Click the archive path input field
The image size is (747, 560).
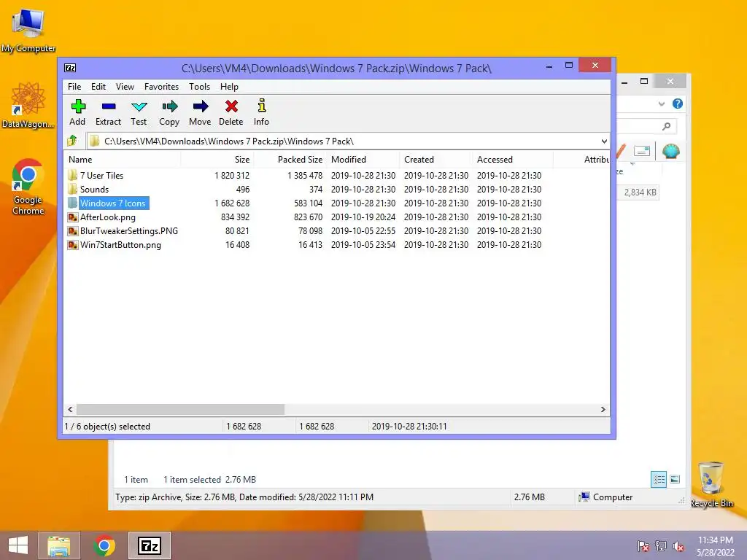click(x=348, y=141)
